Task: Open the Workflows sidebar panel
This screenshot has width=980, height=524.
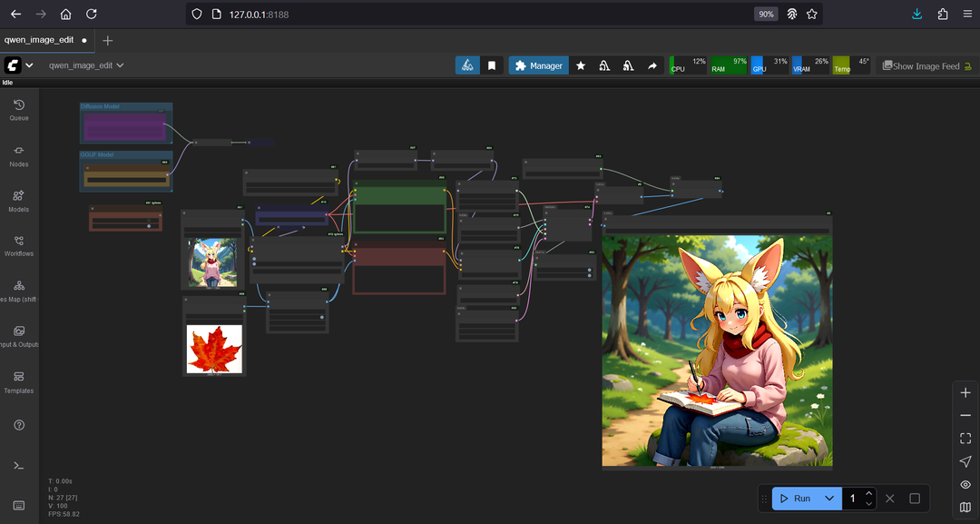Action: (19, 245)
